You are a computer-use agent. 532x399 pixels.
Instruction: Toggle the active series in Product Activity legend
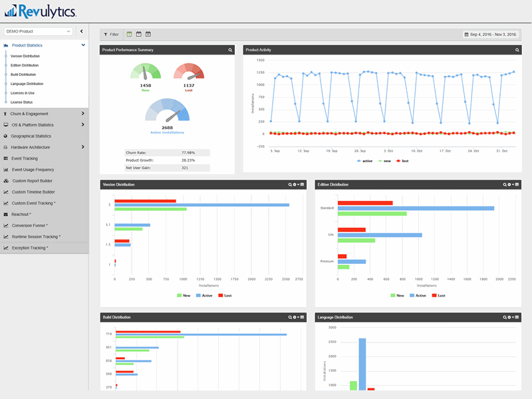(364, 161)
